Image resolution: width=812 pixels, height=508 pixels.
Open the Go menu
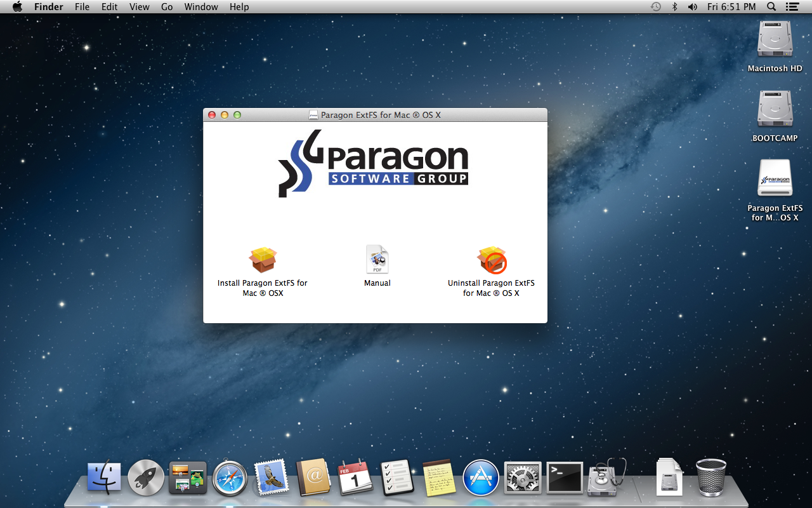167,7
